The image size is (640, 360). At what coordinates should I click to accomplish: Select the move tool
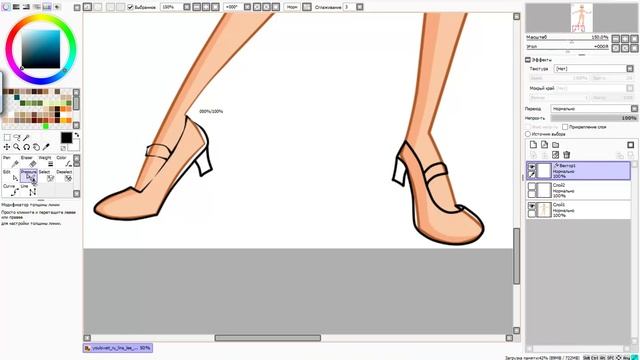tap(7, 147)
